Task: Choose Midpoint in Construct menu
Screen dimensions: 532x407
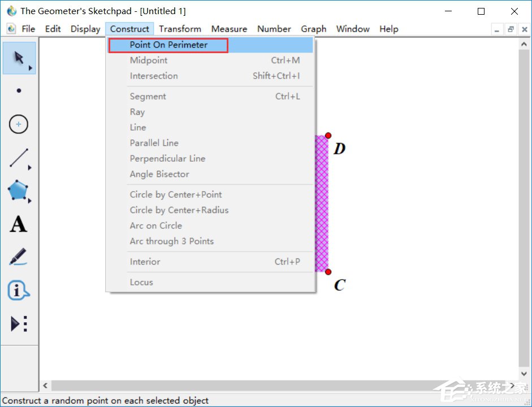Action: click(x=210, y=60)
